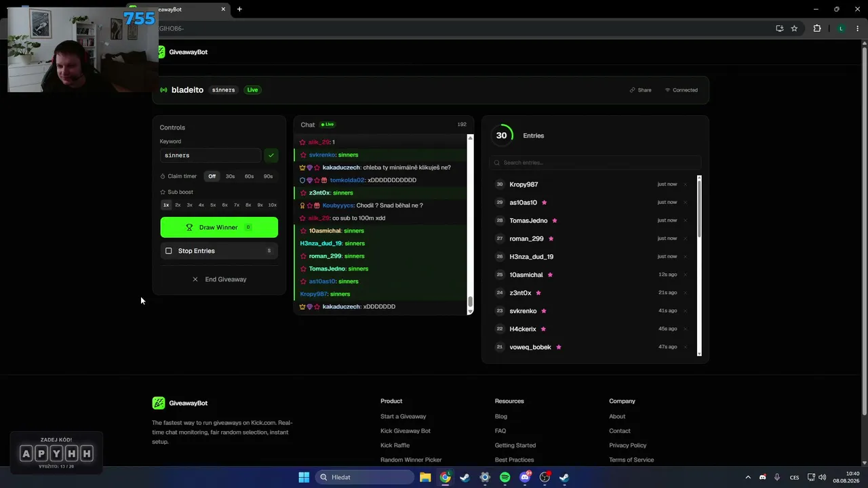Open the taskbar clock showing 10:40

point(847,477)
